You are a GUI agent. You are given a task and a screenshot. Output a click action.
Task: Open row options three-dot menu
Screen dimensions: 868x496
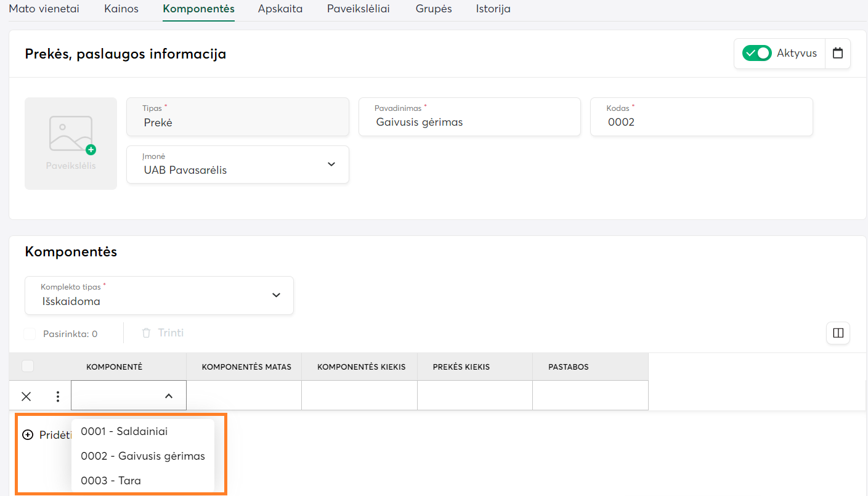tap(58, 396)
